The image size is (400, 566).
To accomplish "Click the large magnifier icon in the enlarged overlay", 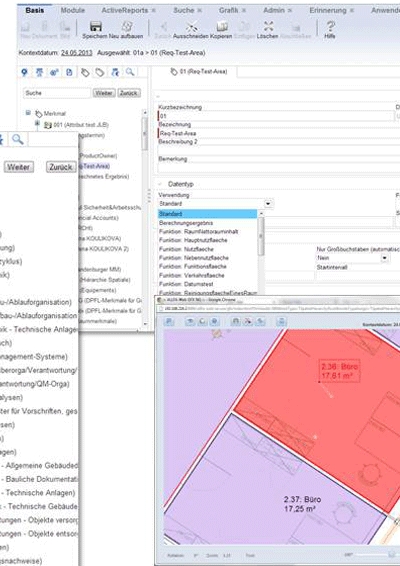I will click(x=17, y=139).
